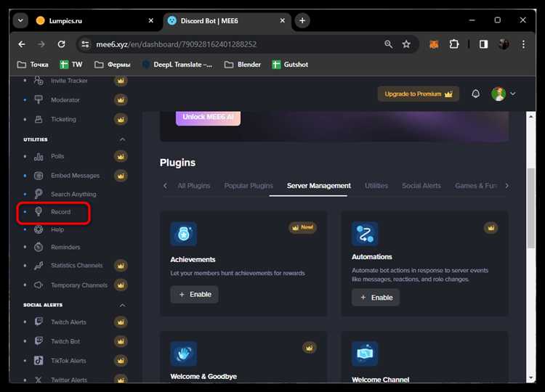Click the zoom magnifier in address bar
Image resolution: width=545 pixels, height=392 pixels.
(388, 44)
